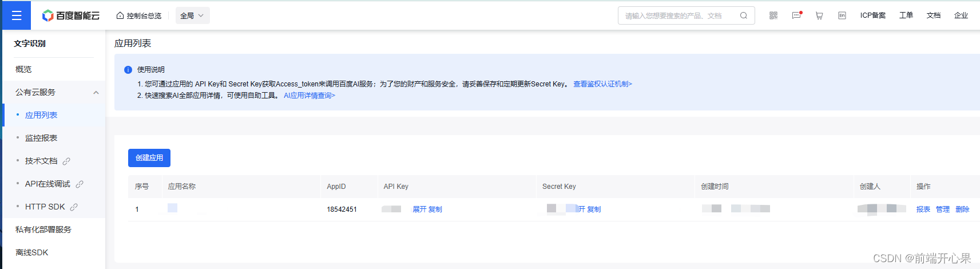Screen dimensions: 980x269
Task: Expand the API Key with 展开
Action: click(x=419, y=209)
